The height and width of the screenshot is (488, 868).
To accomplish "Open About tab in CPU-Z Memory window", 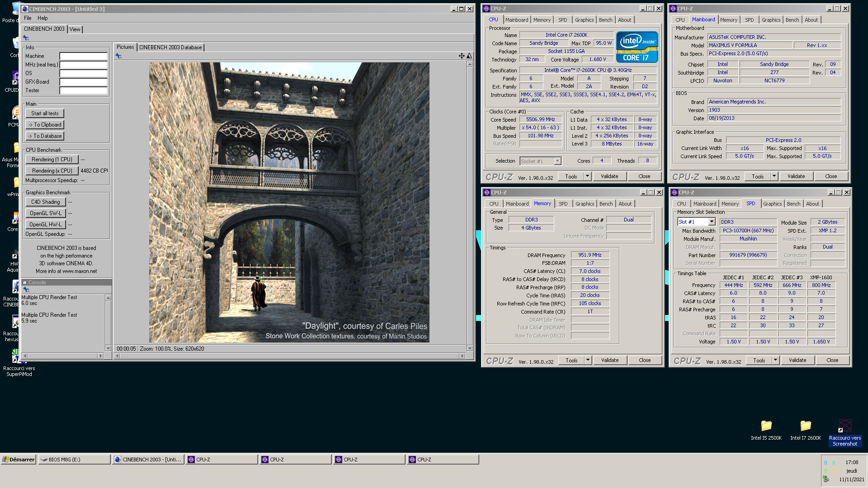I will click(x=625, y=204).
